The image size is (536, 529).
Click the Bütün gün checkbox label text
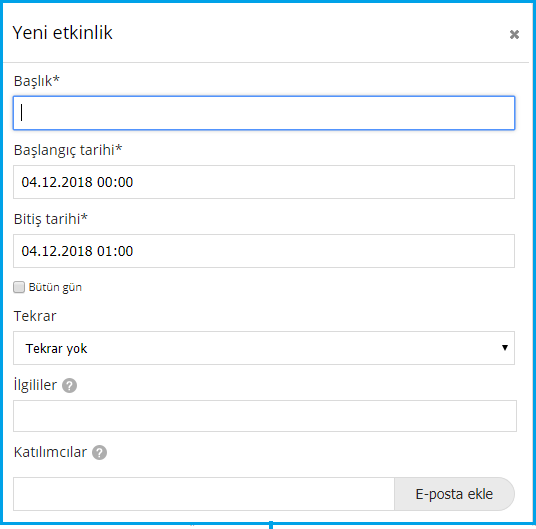[55, 287]
